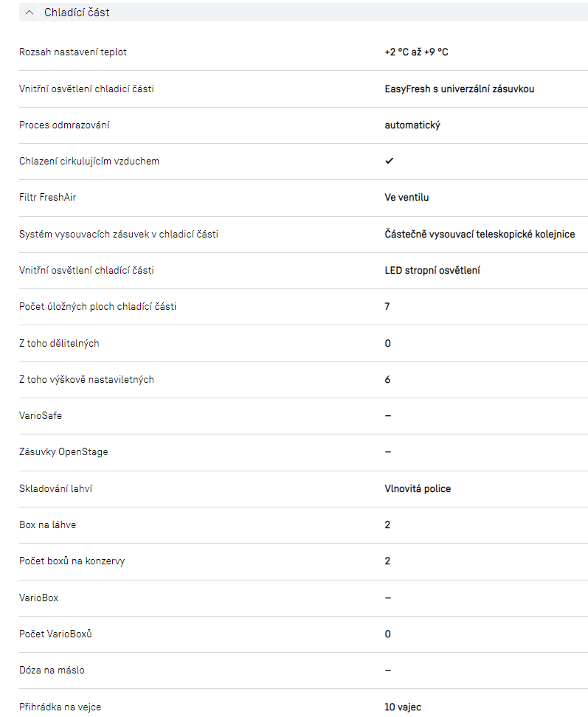Click the dash value for Zásuvky OpenStage
The width and height of the screenshot is (588, 717).
point(388,452)
